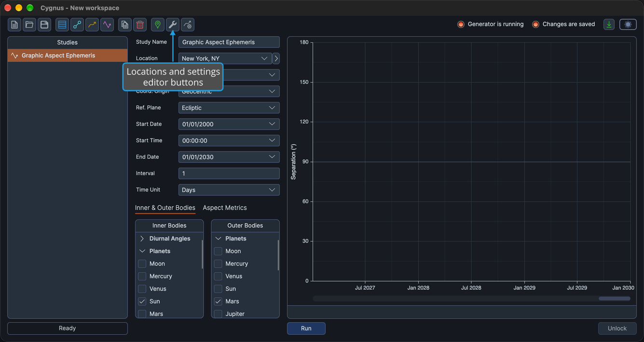Expand the Diurnal Angles group in Inner Bodies
644x342 pixels.
tap(142, 239)
